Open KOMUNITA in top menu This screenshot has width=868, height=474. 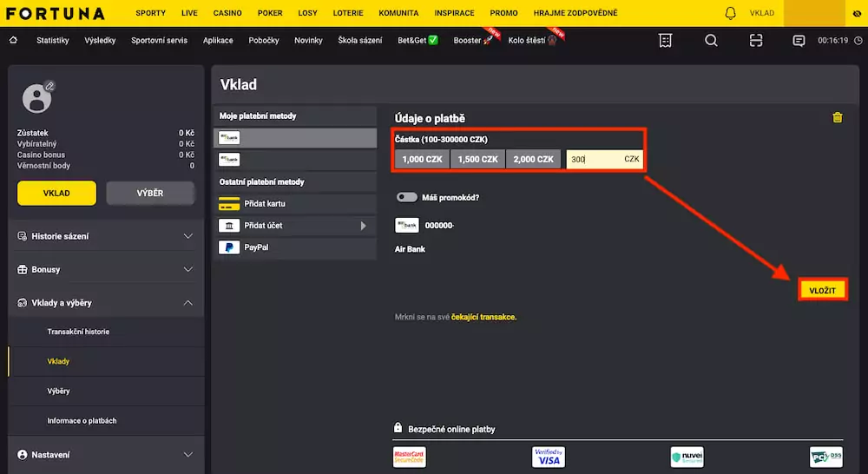click(398, 13)
